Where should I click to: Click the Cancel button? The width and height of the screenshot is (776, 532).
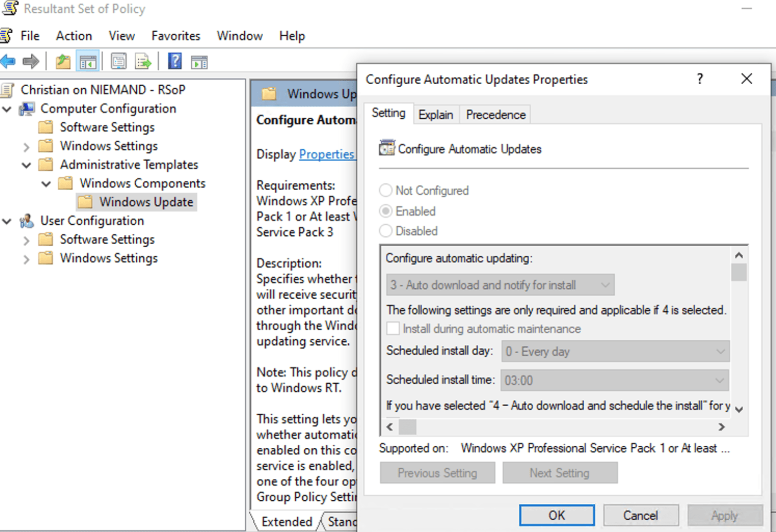click(641, 515)
